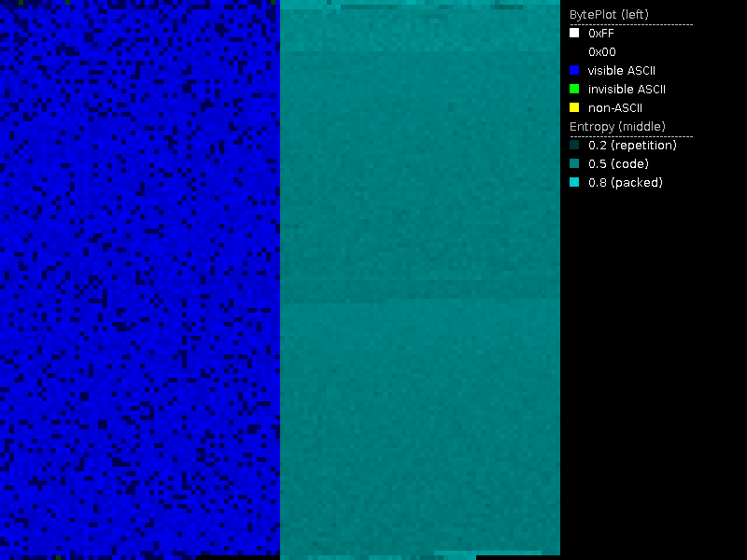Select the "non-ASCII" legend text
The height and width of the screenshot is (560, 747).
615,108
